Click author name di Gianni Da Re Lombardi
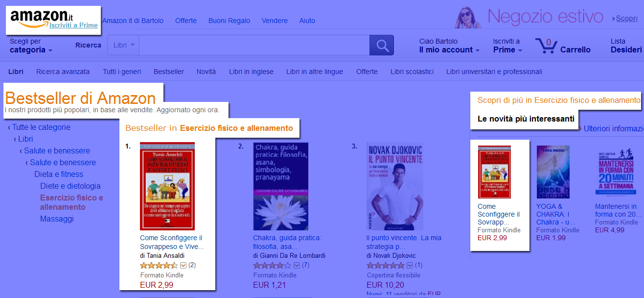The width and height of the screenshot is (644, 298). 289,255
